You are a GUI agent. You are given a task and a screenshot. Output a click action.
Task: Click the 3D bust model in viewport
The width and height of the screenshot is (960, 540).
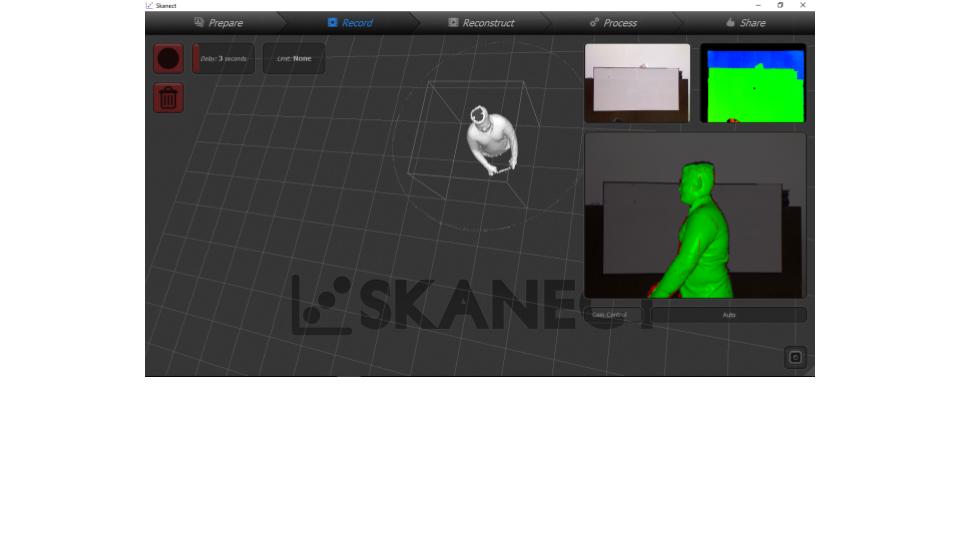tap(492, 141)
